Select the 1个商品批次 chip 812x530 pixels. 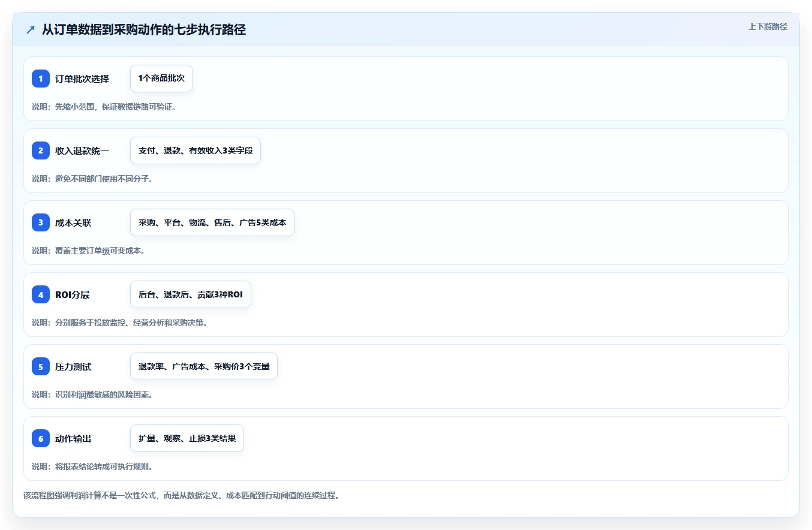pos(161,79)
